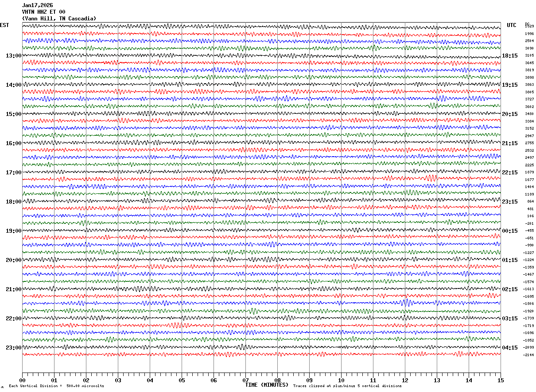This screenshot has height=392, width=536.
Task: Click the 14:00 EST time label
Action: [x=14, y=85]
